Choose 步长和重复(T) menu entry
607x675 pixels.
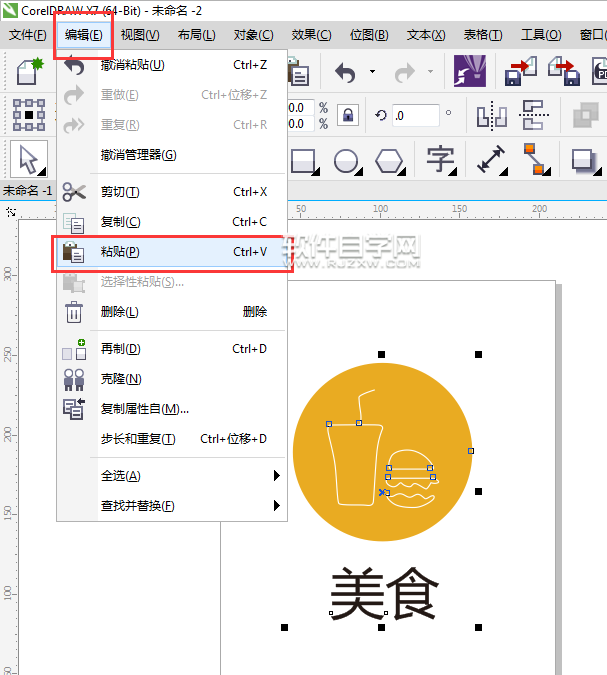172,439
